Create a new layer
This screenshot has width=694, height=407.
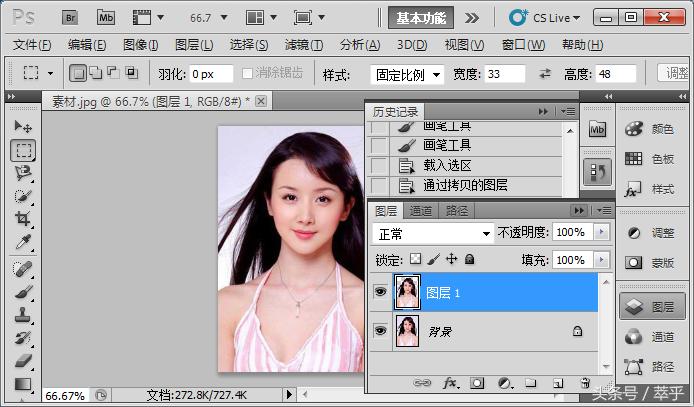tap(558, 383)
